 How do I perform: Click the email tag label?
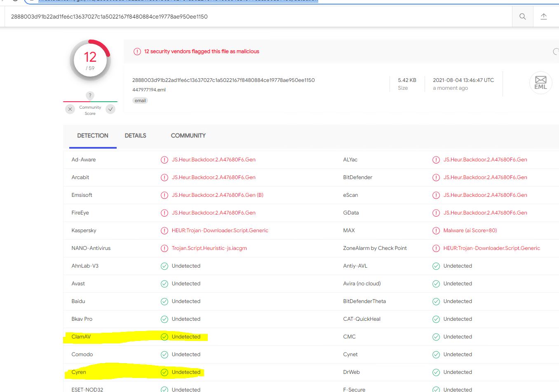click(140, 100)
